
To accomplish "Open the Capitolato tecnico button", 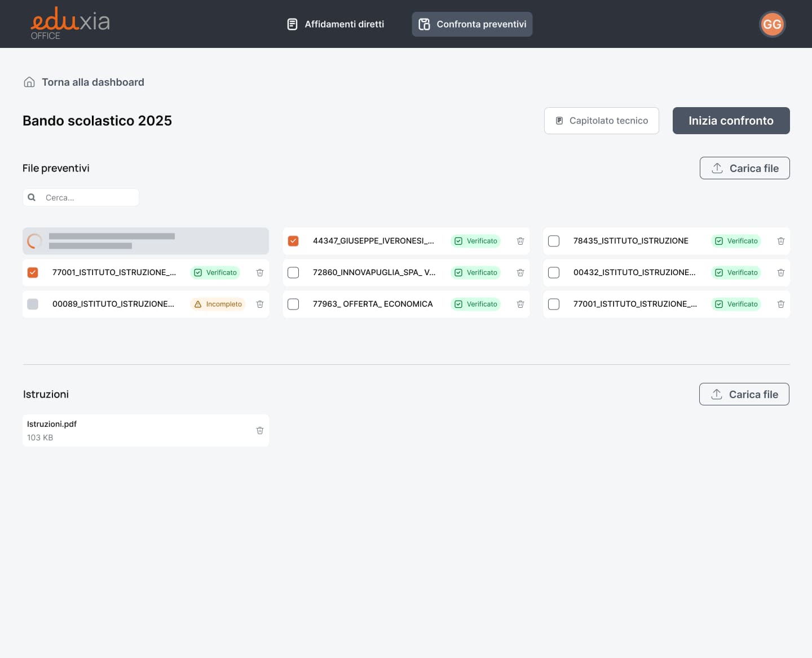I will pos(601,121).
